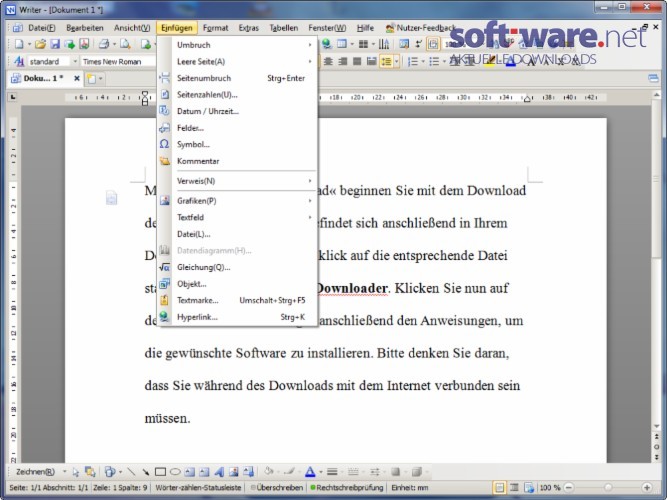Toggle Rechtschreibprüfung in the status bar
667x500 pixels.
(347, 488)
